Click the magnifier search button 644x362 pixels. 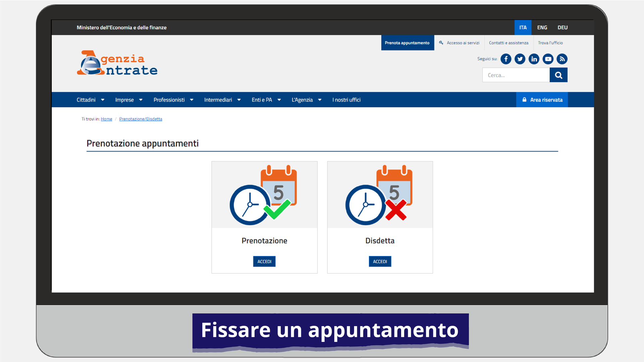tap(558, 75)
